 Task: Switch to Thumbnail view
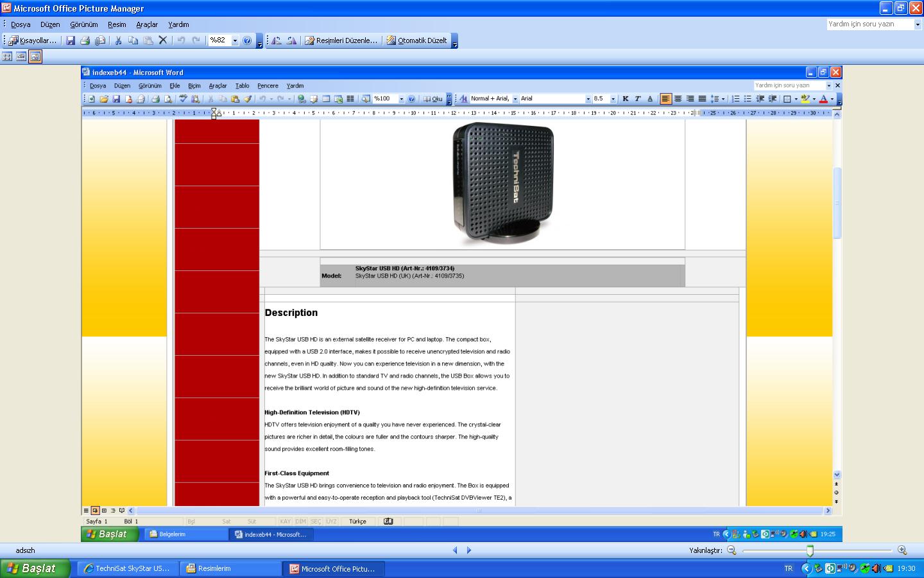[8, 57]
